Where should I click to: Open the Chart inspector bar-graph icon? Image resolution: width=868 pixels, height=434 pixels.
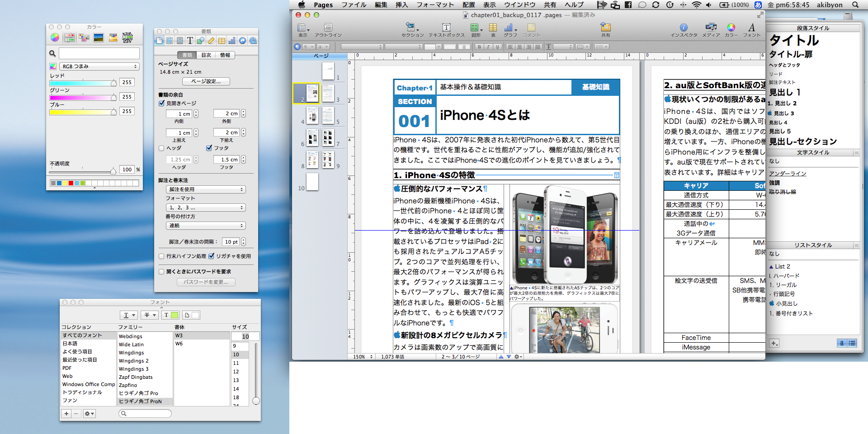click(x=232, y=41)
